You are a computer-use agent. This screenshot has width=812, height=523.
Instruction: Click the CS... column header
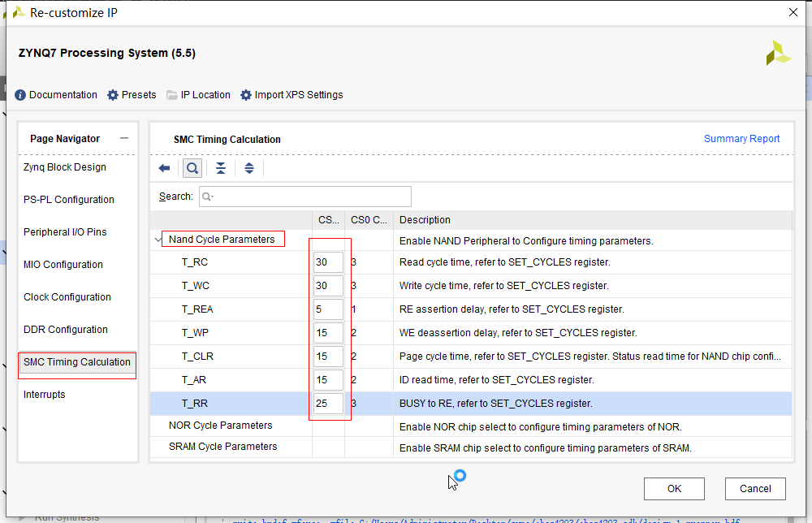point(328,220)
